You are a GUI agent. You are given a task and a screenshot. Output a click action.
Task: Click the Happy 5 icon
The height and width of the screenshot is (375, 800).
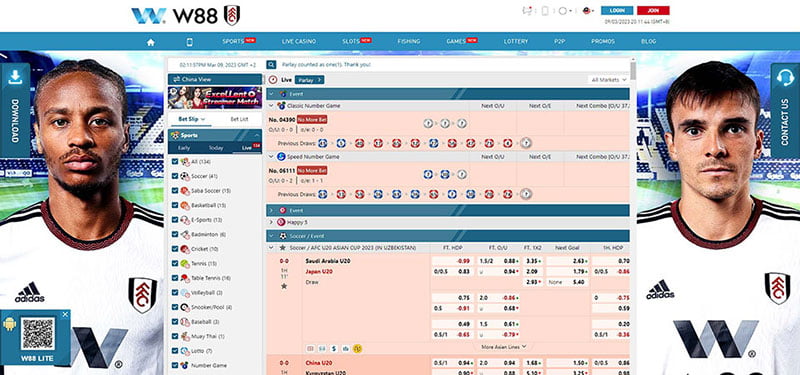[281, 222]
